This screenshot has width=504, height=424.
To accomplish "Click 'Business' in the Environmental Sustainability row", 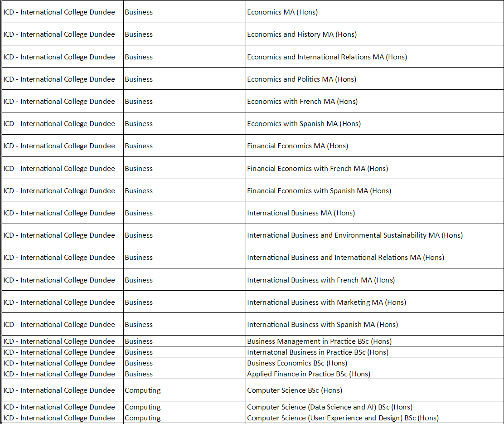I will coord(139,235).
